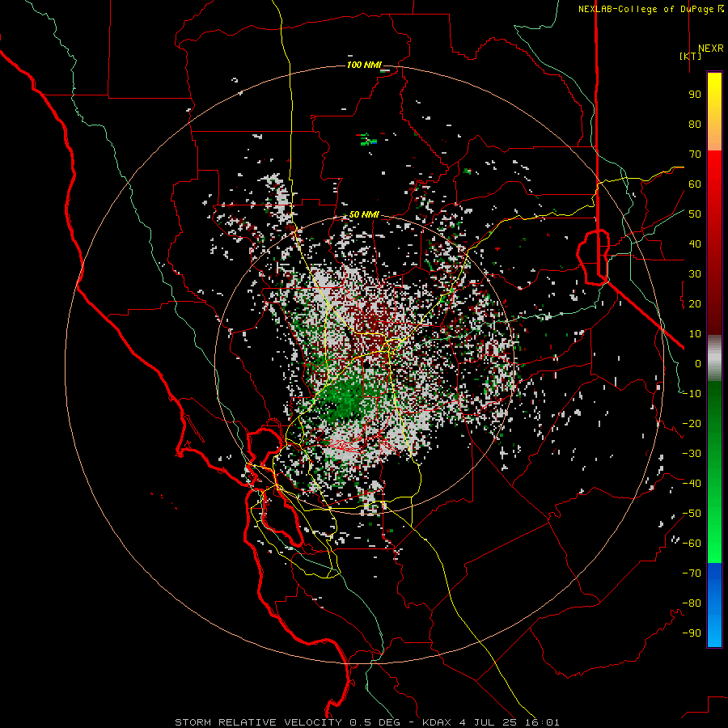Click the 60 value on velocity scale
The height and width of the screenshot is (728, 728).
tap(695, 184)
